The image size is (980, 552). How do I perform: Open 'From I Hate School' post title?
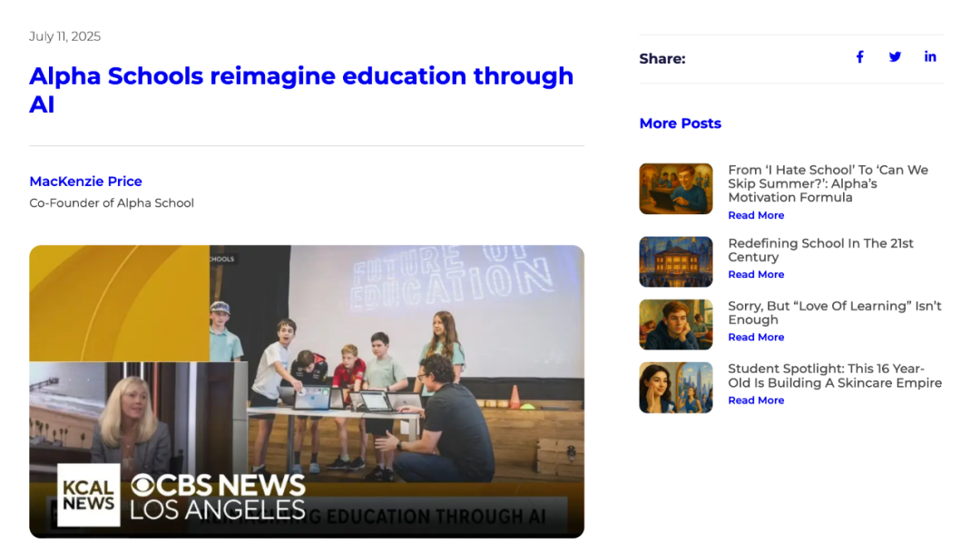click(828, 183)
